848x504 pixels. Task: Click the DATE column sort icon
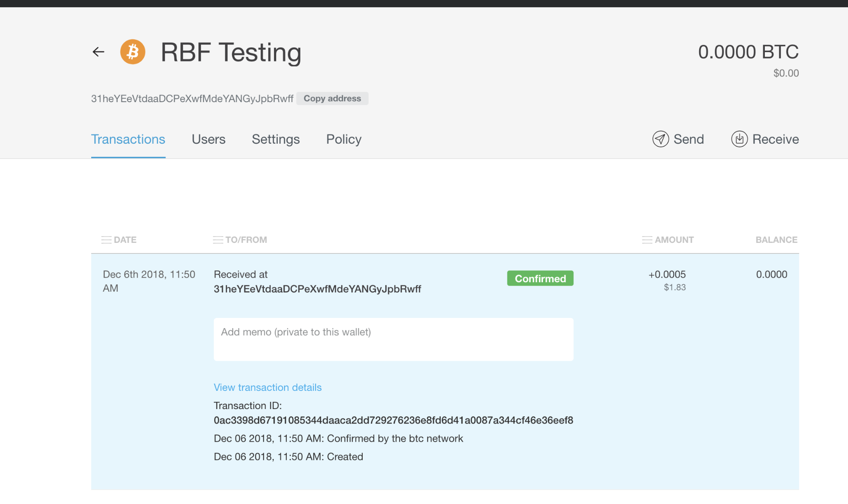click(106, 240)
